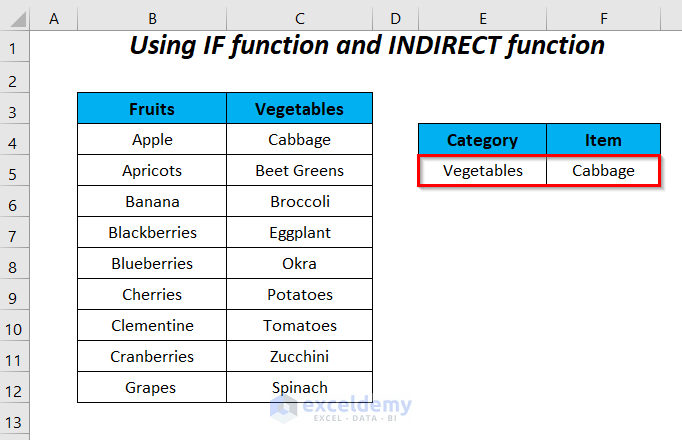Select row 5 header

pyautogui.click(x=15, y=172)
